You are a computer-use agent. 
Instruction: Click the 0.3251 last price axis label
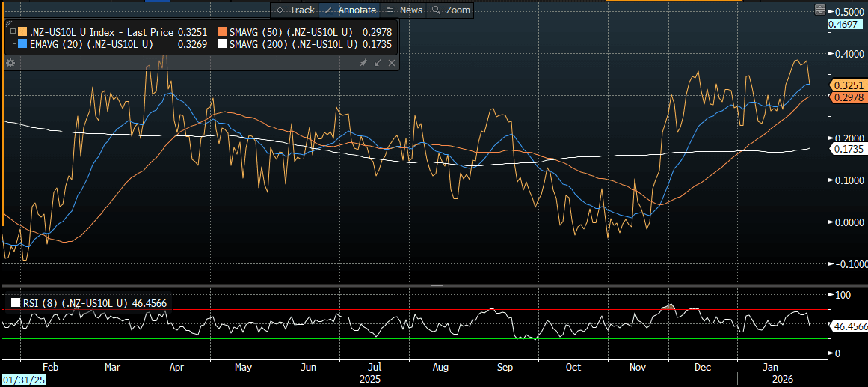pos(845,86)
